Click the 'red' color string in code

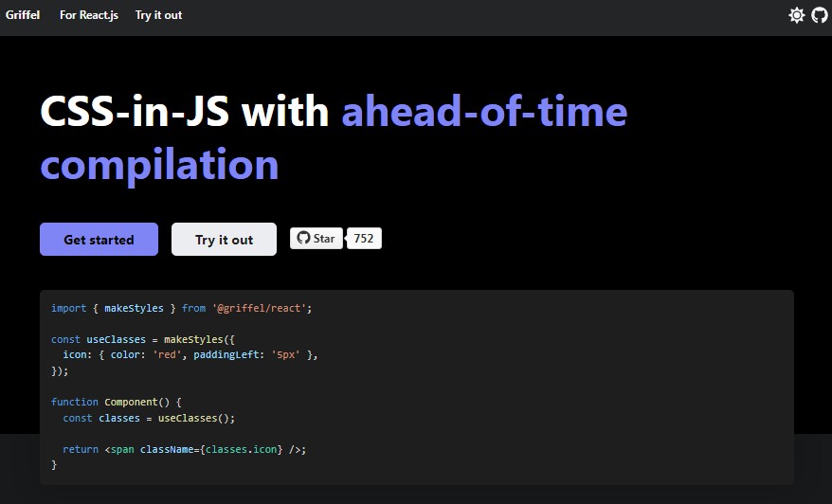(167, 355)
